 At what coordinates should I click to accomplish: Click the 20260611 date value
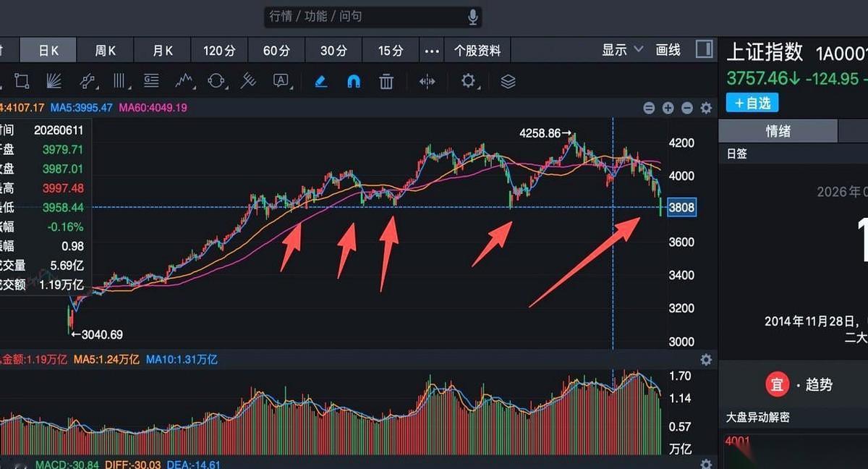[x=58, y=130]
